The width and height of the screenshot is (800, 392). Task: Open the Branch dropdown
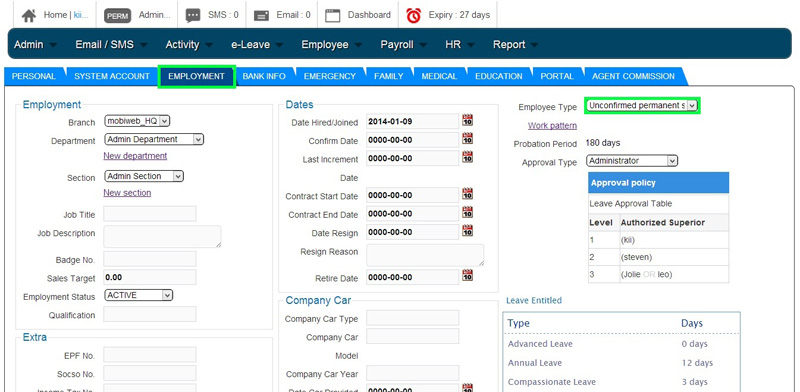137,121
